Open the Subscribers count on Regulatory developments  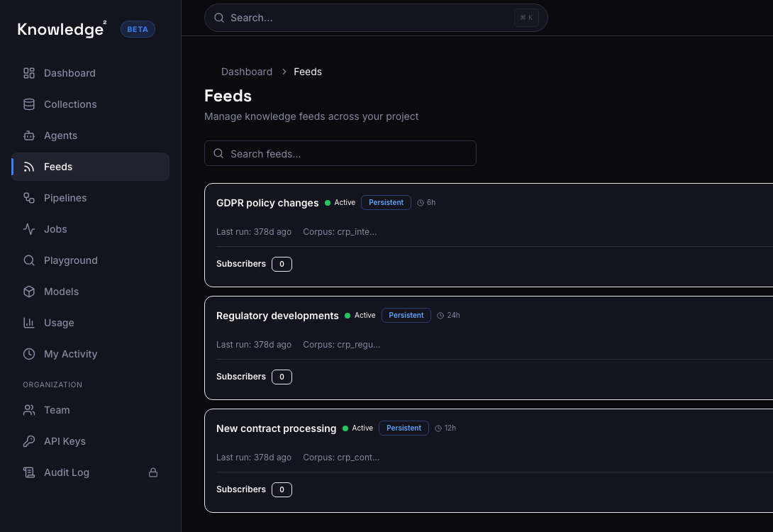[282, 377]
